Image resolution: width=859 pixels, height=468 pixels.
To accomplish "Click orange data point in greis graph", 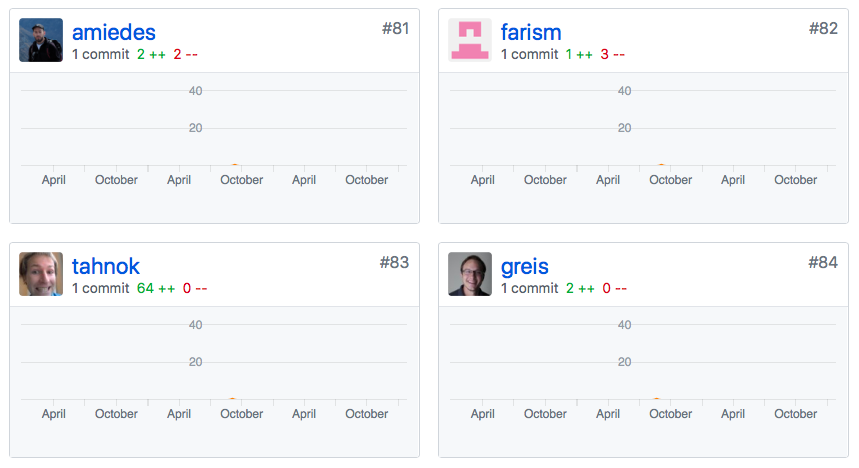I will (656, 399).
